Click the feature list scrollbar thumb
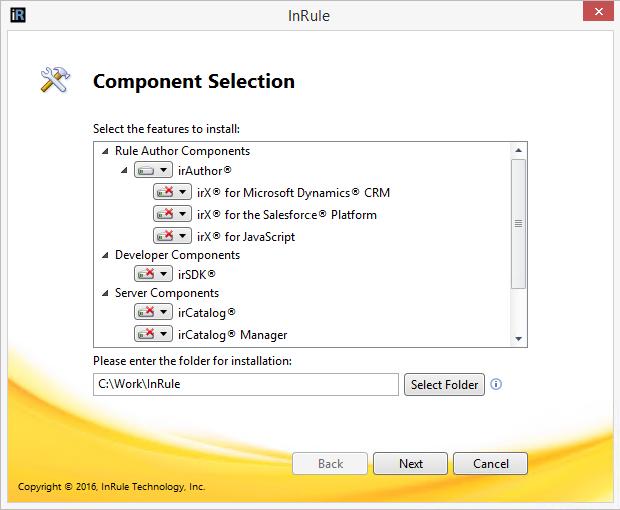This screenshot has width=620, height=510. point(519,224)
